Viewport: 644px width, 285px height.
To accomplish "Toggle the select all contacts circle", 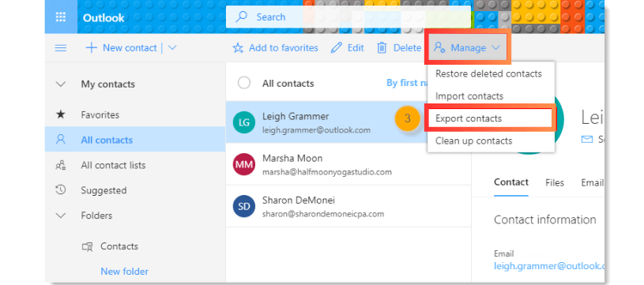I will pos(244,83).
